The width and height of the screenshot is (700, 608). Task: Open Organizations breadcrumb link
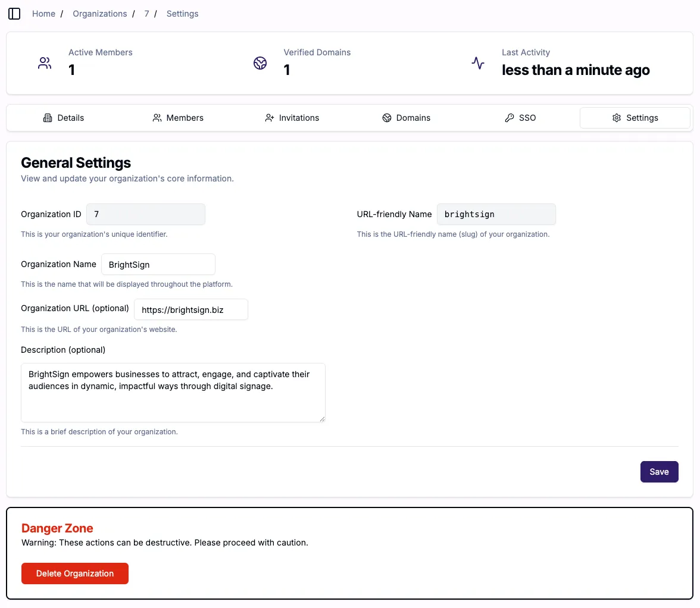100,14
